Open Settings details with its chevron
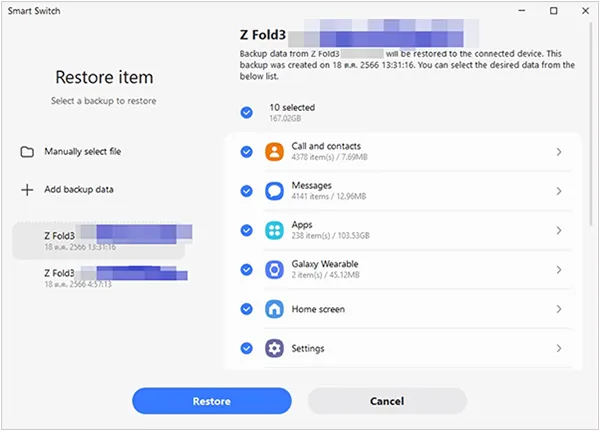This screenshot has width=600, height=431. [x=559, y=348]
